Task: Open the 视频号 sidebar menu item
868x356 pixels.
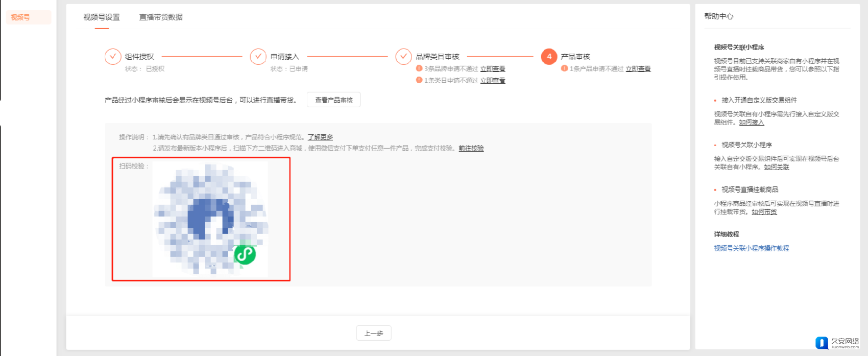Action: coord(29,17)
